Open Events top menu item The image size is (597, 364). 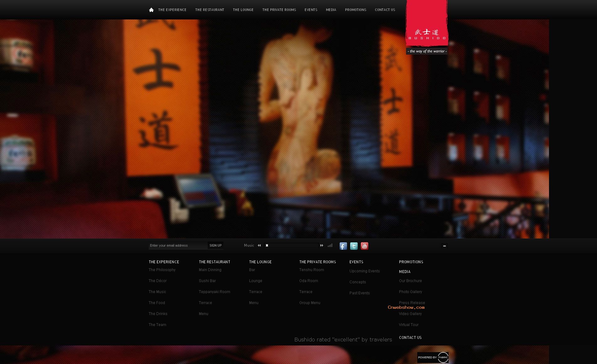[311, 10]
